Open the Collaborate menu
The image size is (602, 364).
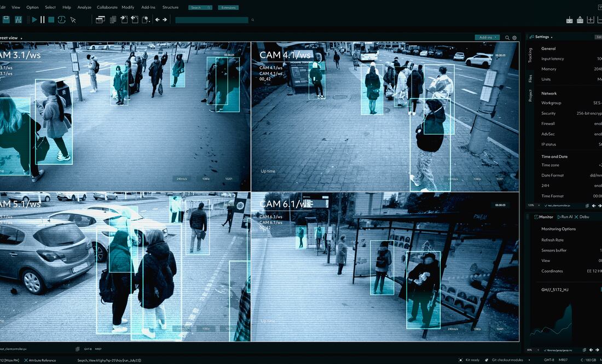[x=107, y=8]
